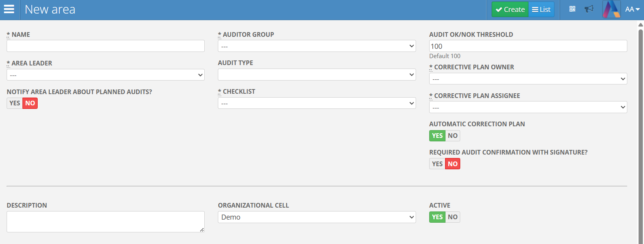
Task: Go to the List view
Action: 541,9
